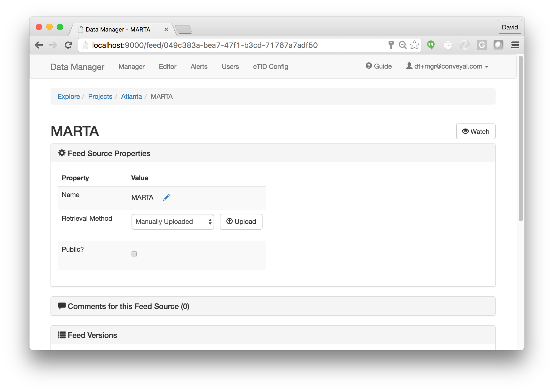Go to Explore breadcrumb link

click(x=69, y=96)
